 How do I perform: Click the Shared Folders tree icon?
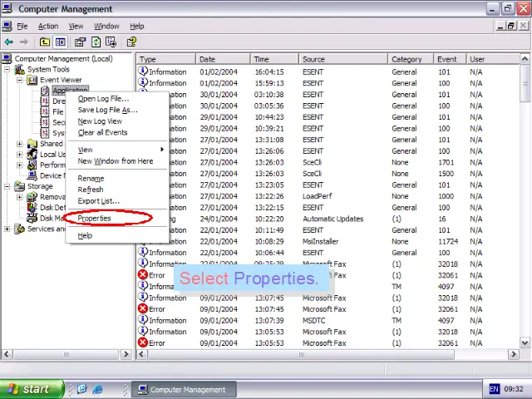(32, 144)
